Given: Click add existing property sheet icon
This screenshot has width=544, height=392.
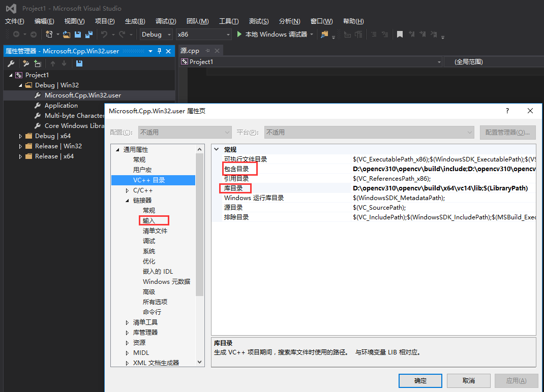Looking at the screenshot, I should click(x=38, y=63).
